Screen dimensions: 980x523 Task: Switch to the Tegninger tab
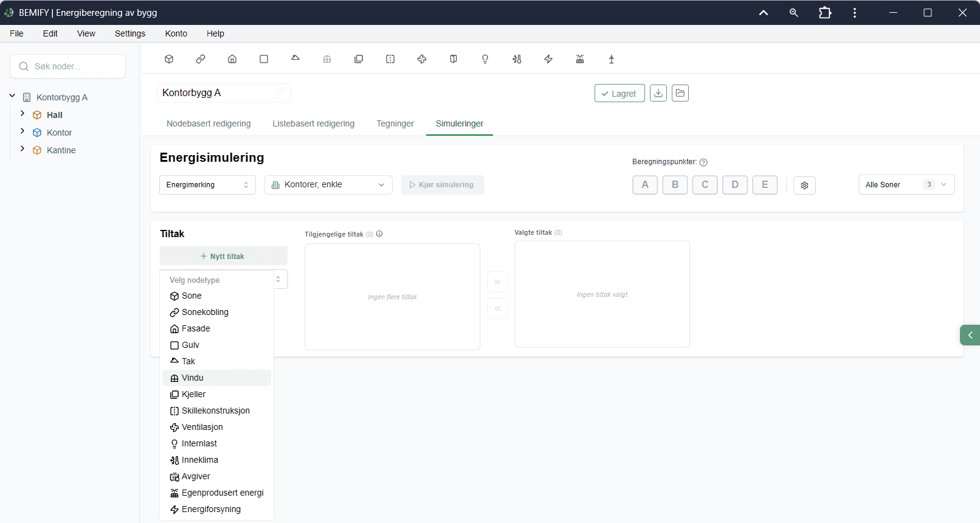point(395,123)
